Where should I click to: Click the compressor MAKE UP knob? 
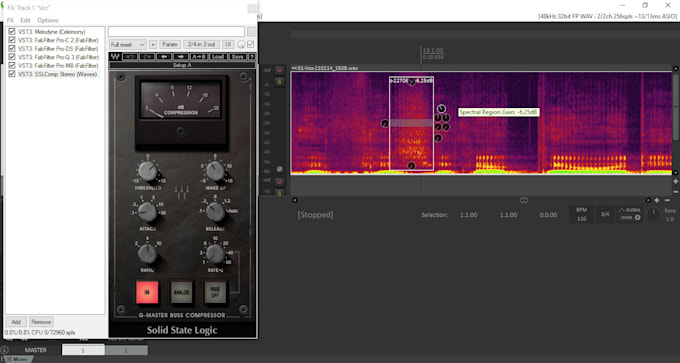[215, 171]
